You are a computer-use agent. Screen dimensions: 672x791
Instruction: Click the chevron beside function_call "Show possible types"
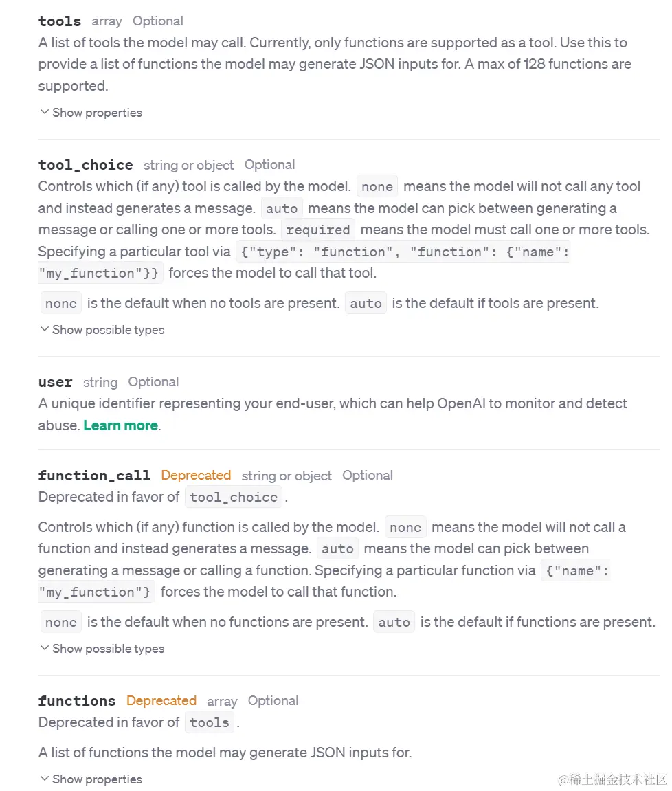(44, 649)
